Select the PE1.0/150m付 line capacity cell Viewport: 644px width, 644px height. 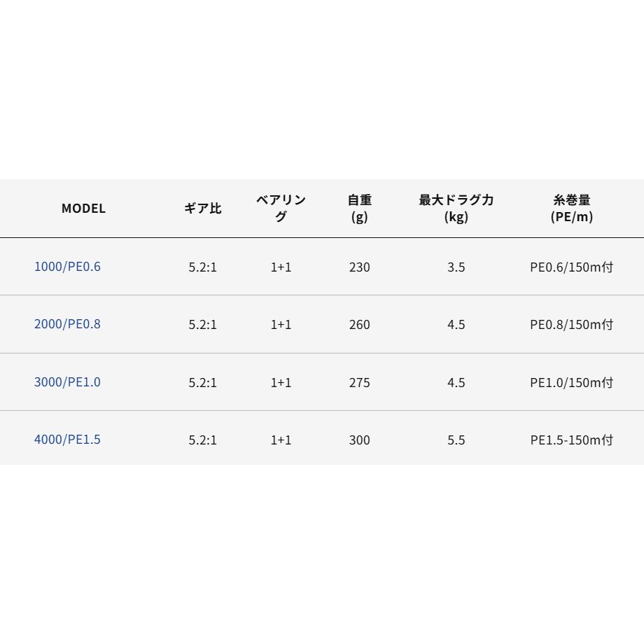pyautogui.click(x=572, y=383)
